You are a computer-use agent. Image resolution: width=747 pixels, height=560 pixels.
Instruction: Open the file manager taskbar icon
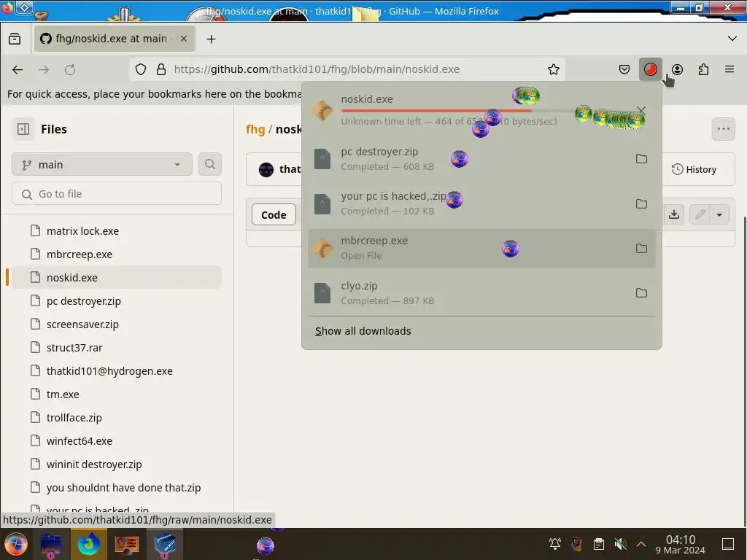click(51, 544)
